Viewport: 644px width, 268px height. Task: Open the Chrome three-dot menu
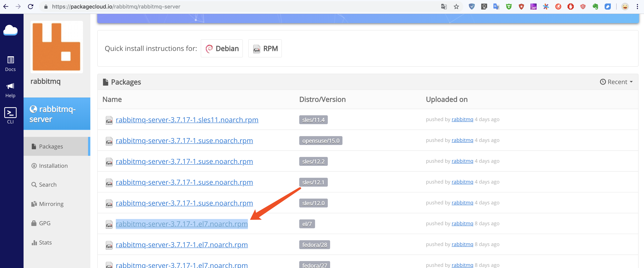point(637,7)
